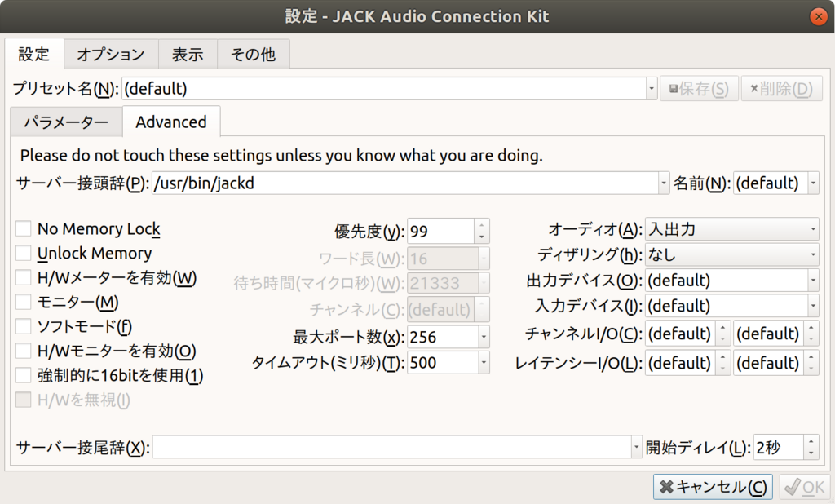Image resolution: width=835 pixels, height=504 pixels.
Task: Click the 開始ディレイ stepper arrows
Action: (811, 447)
